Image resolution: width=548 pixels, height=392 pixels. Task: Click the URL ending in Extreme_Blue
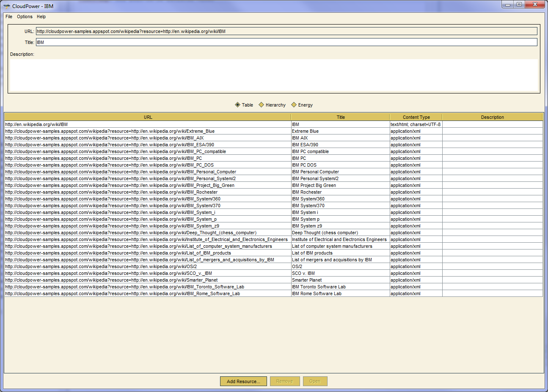148,131
